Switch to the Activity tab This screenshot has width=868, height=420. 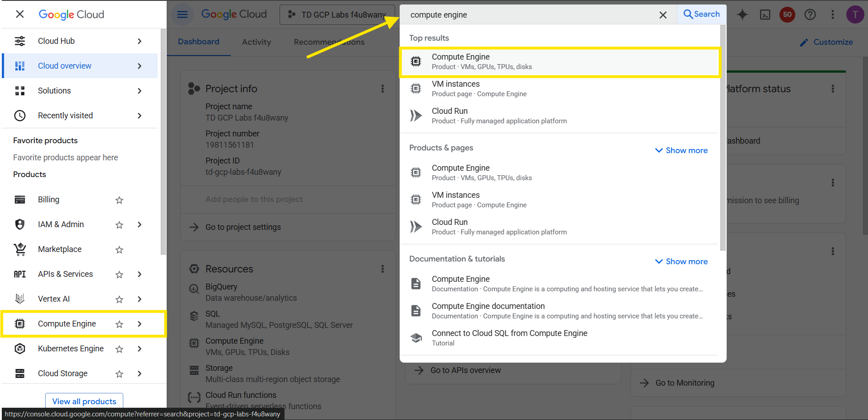click(256, 42)
